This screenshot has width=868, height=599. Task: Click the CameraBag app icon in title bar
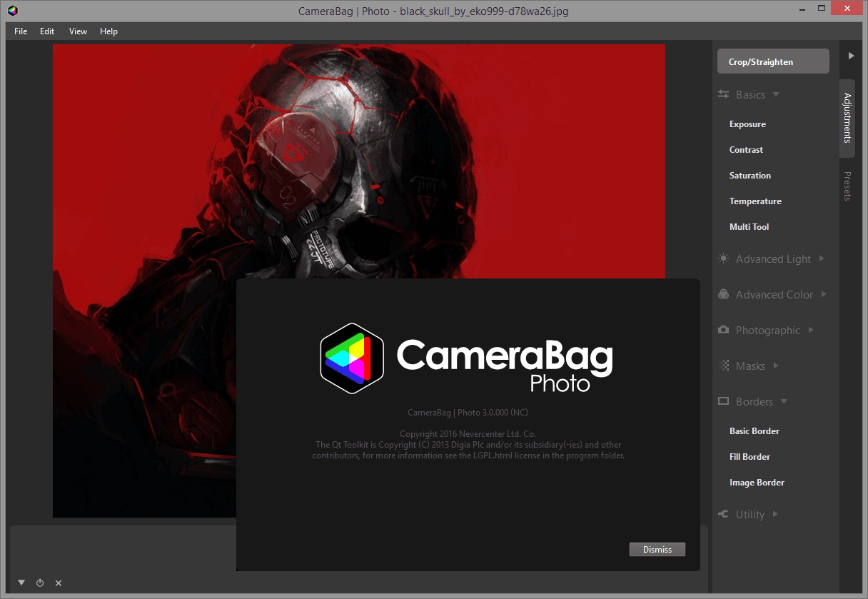(x=13, y=11)
